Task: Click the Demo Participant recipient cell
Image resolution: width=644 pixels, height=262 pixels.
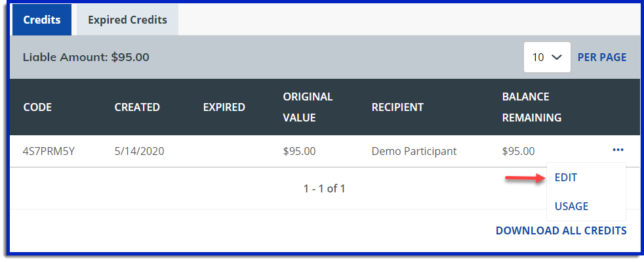Action: tap(414, 152)
